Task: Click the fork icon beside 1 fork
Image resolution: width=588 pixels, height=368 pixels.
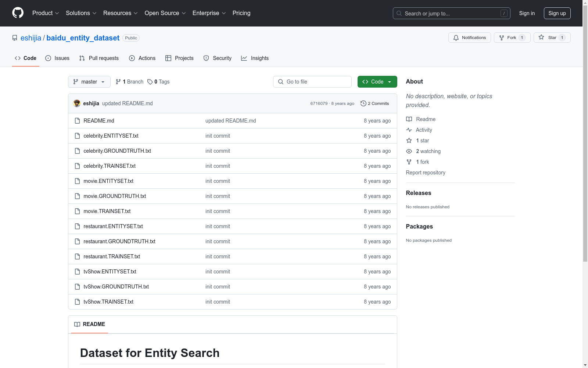Action: click(x=409, y=162)
